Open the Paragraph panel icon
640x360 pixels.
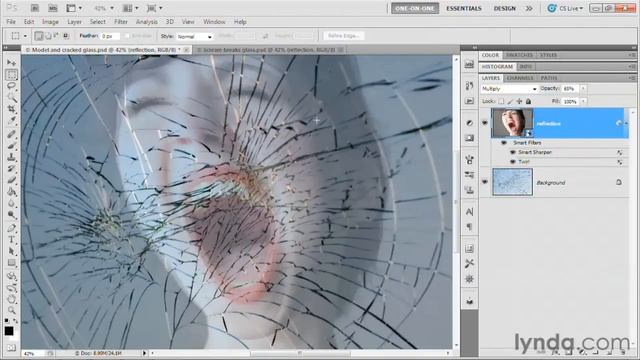point(469,227)
